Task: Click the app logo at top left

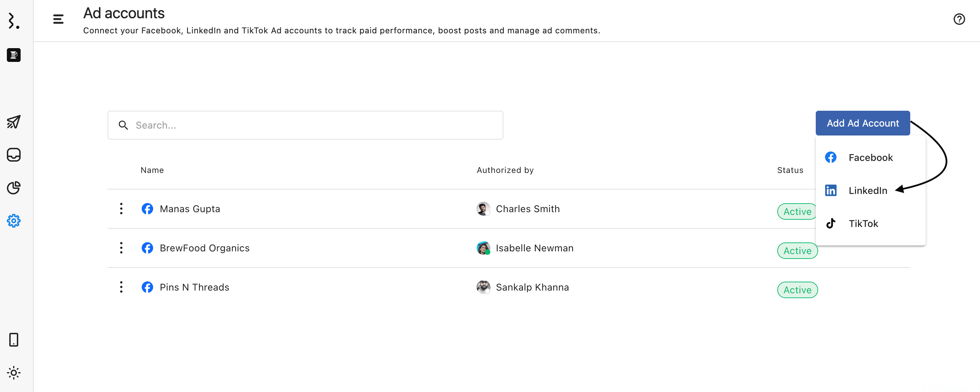Action: 14,21
